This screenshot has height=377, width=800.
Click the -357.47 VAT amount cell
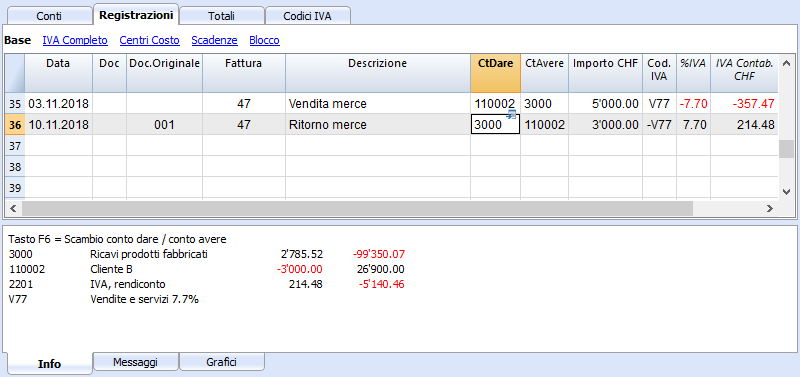tap(744, 104)
